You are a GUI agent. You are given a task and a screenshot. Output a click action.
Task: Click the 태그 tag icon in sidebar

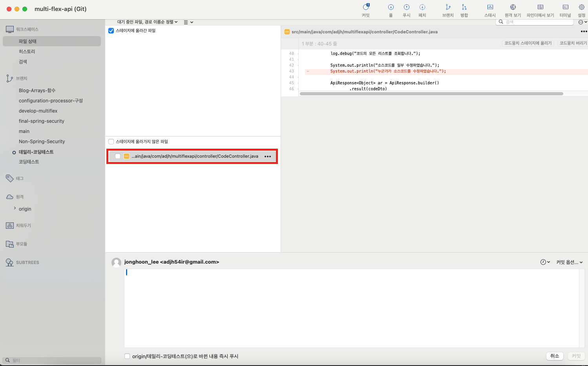coord(10,178)
